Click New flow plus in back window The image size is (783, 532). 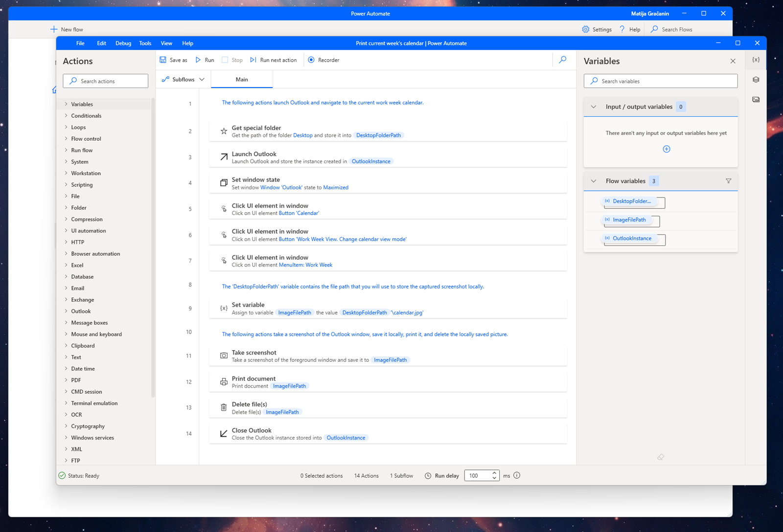(54, 29)
